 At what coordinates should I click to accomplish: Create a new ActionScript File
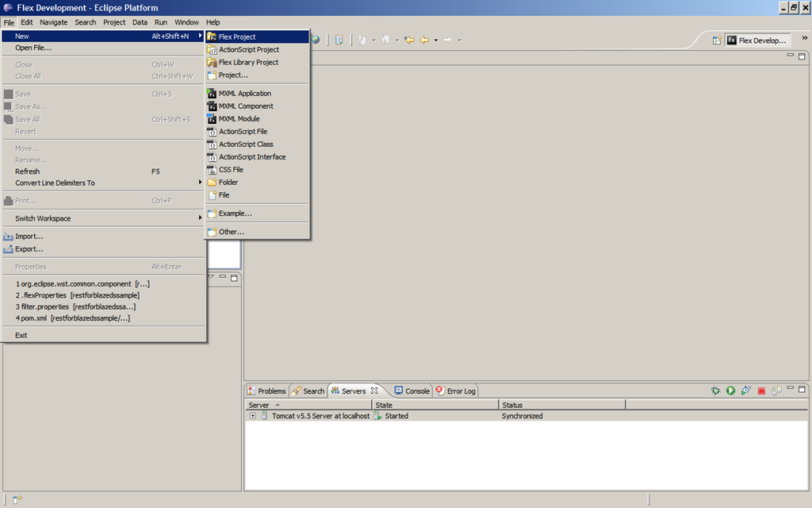point(258,131)
